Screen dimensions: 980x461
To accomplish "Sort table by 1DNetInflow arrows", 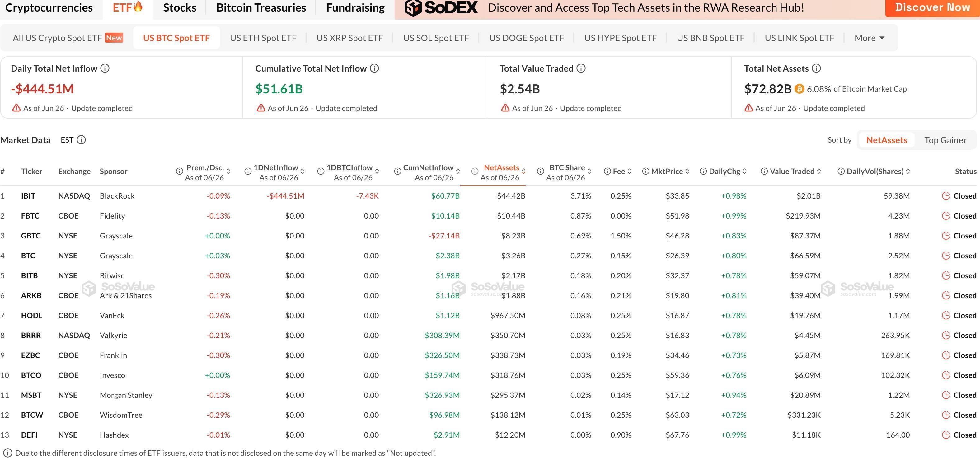I will [302, 172].
